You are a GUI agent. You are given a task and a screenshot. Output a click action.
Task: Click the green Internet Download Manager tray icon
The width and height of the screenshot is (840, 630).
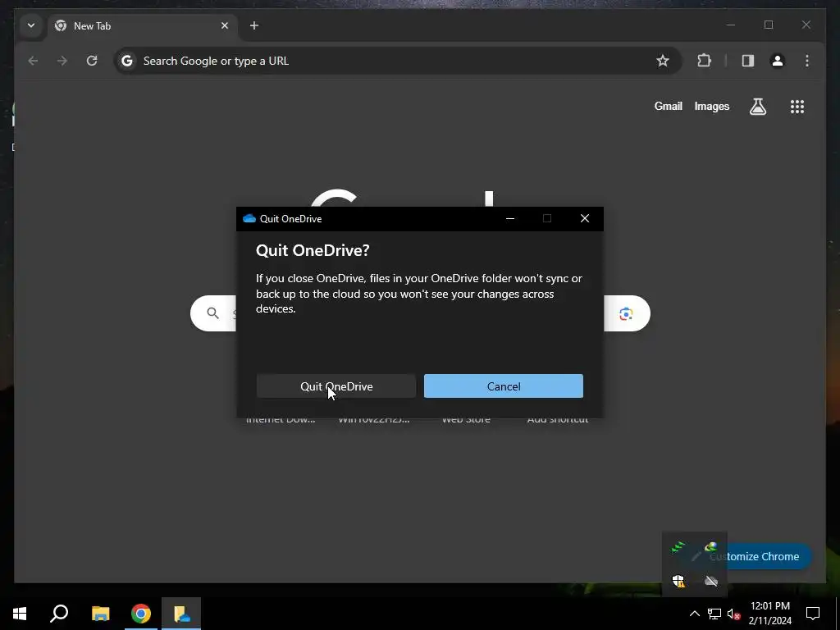[678, 547]
